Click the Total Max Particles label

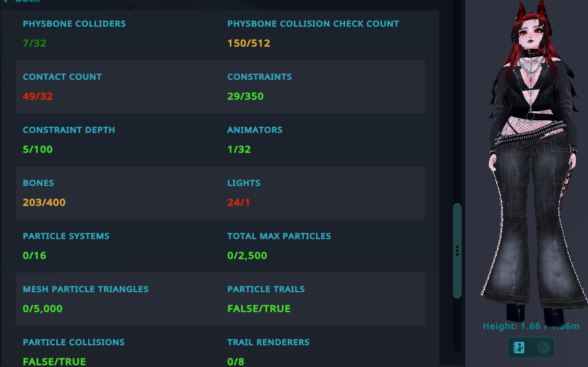279,236
